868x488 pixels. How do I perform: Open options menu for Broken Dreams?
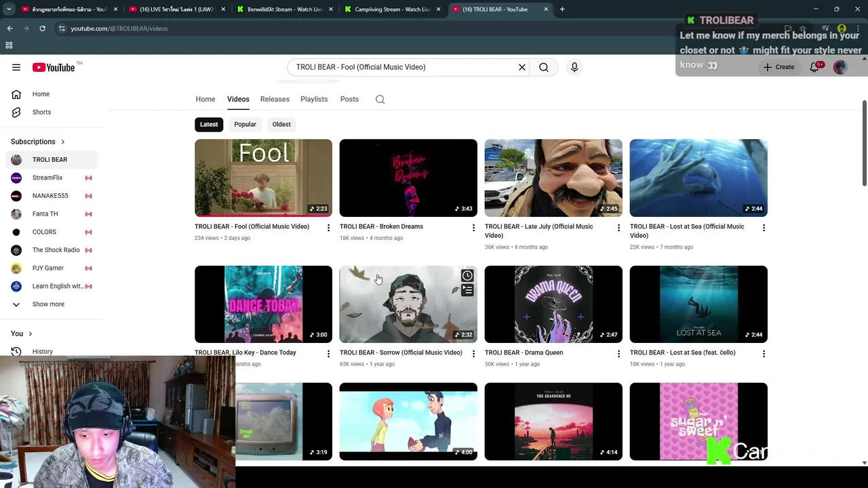click(473, 228)
